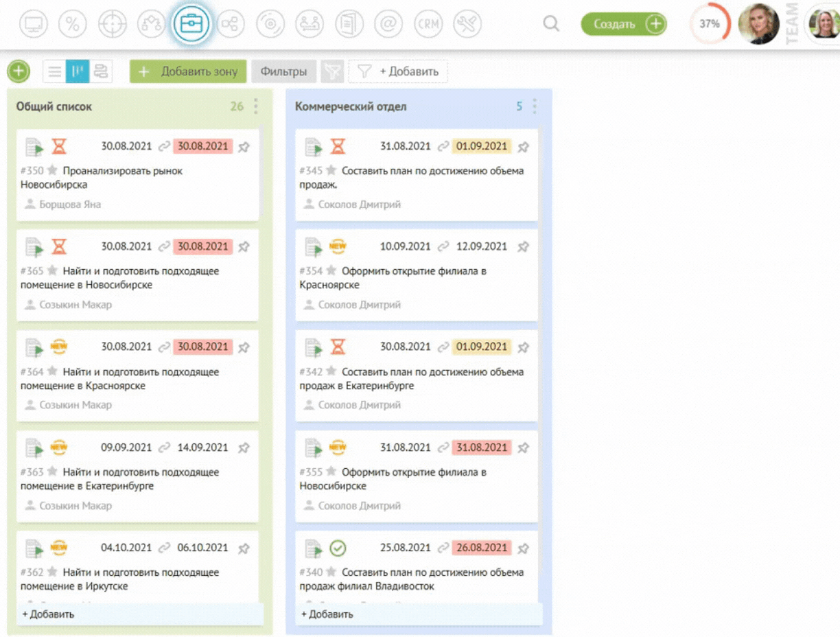This screenshot has width=840, height=637.
Task: Click the search magnifier icon
Action: click(x=551, y=23)
